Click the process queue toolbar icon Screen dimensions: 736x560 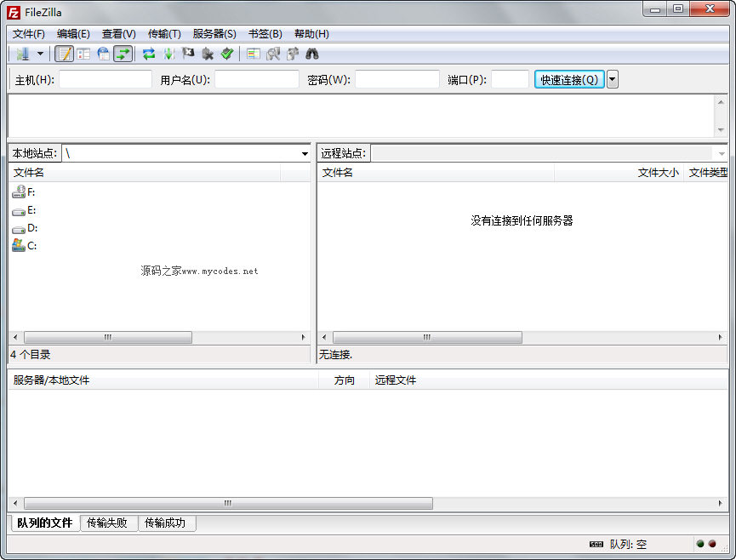(x=168, y=54)
